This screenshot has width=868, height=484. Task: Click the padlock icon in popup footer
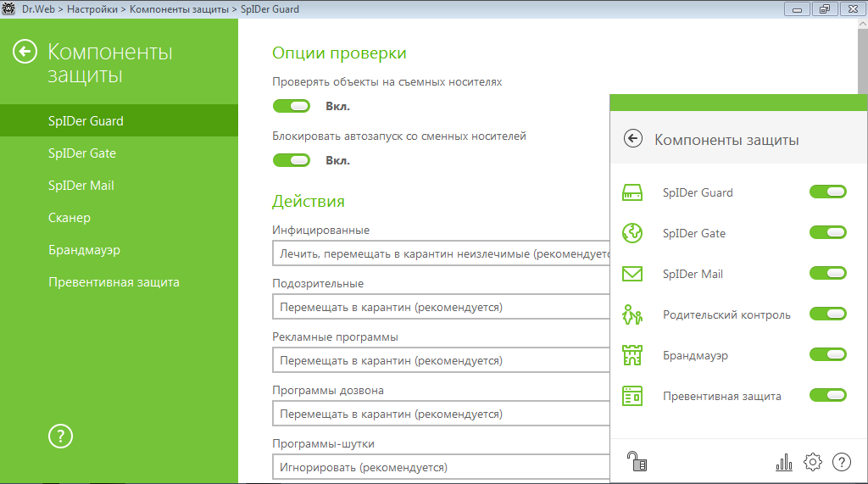[637, 461]
